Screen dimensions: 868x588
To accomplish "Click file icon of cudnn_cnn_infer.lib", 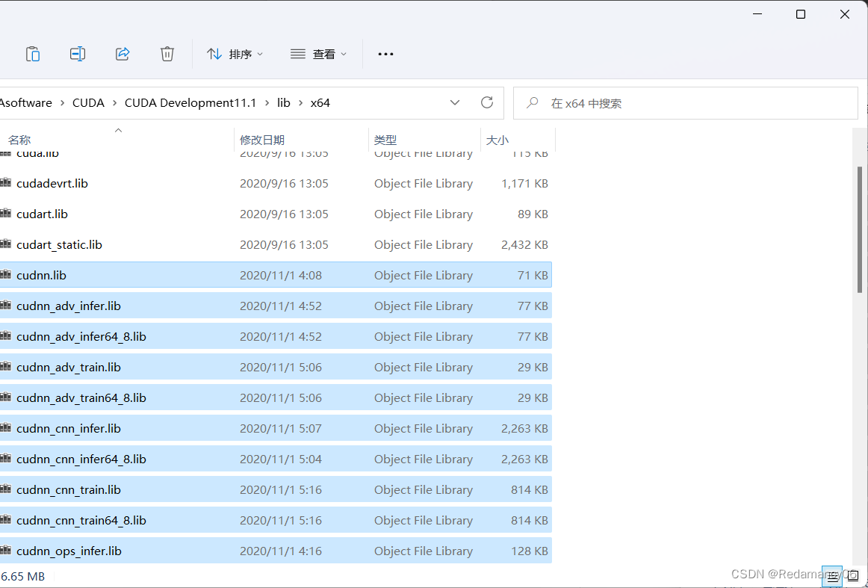I will [5, 427].
